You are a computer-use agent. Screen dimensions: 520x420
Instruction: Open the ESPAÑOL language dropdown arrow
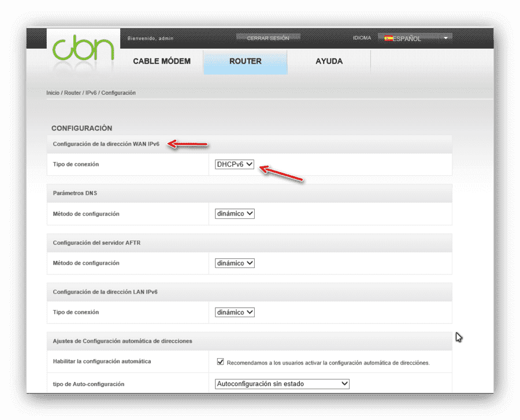445,38
